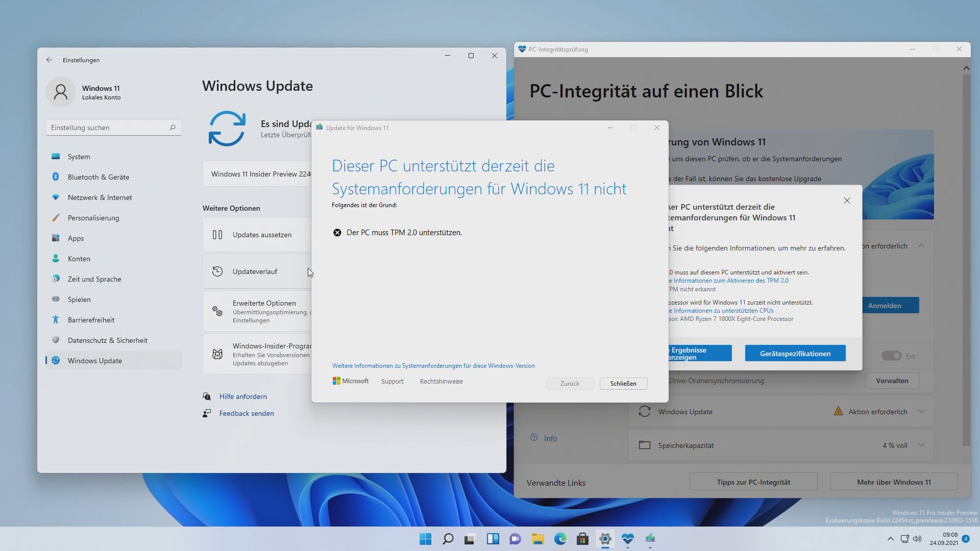Click Verwalten for OneDrive-Ordnersynchronisierung
This screenshot has width=980, height=551.
892,381
